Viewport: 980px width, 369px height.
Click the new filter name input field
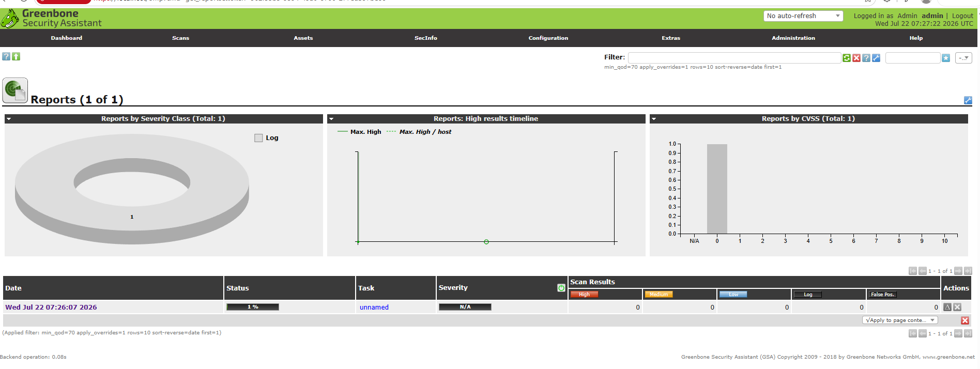tap(913, 58)
